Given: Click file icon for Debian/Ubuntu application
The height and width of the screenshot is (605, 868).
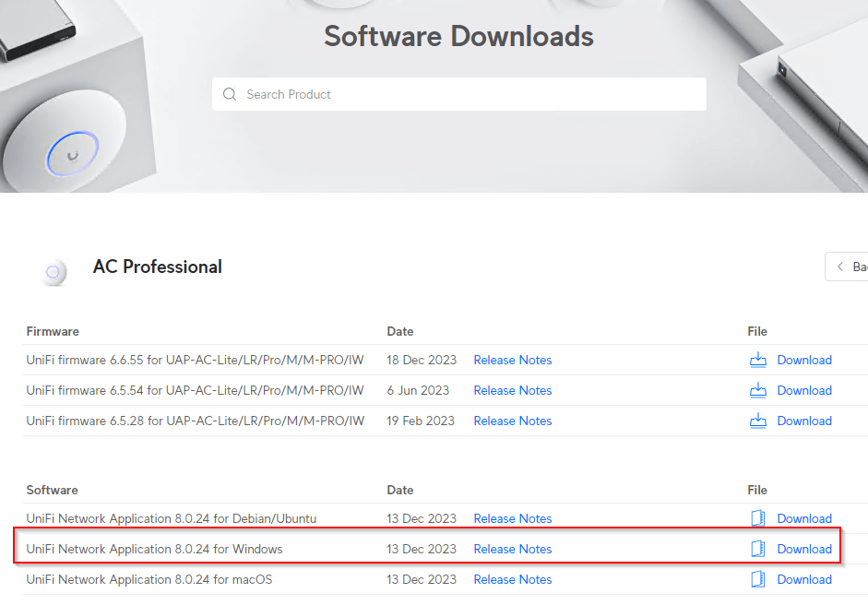Looking at the screenshot, I should pos(758,518).
